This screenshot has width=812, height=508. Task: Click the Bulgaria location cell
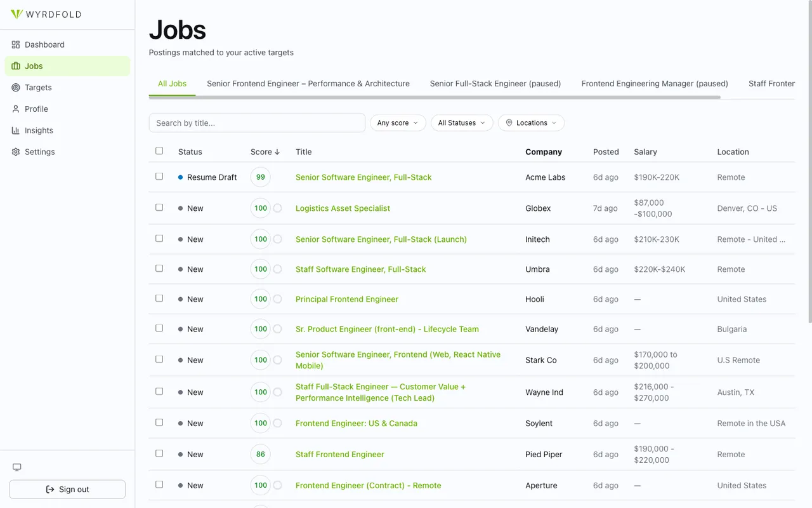(732, 329)
